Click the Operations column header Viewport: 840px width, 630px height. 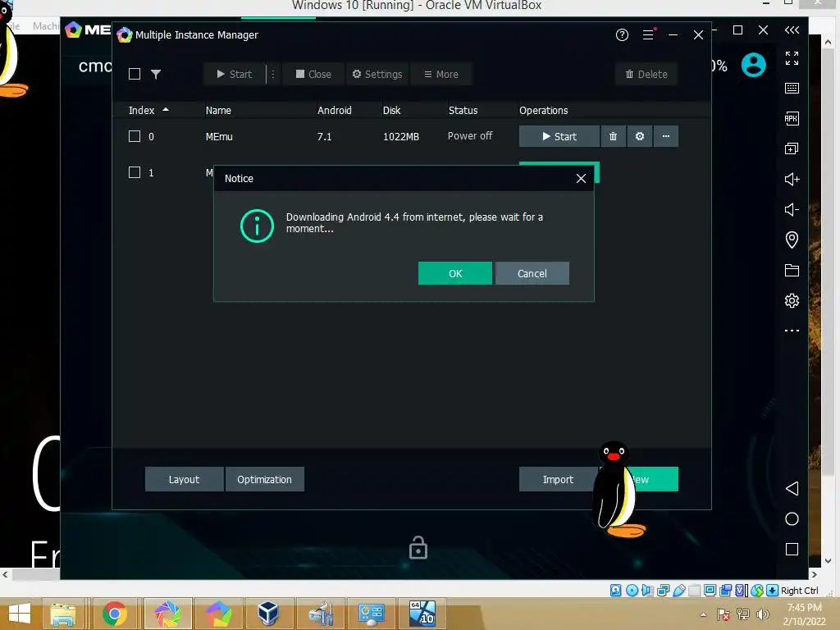point(543,111)
